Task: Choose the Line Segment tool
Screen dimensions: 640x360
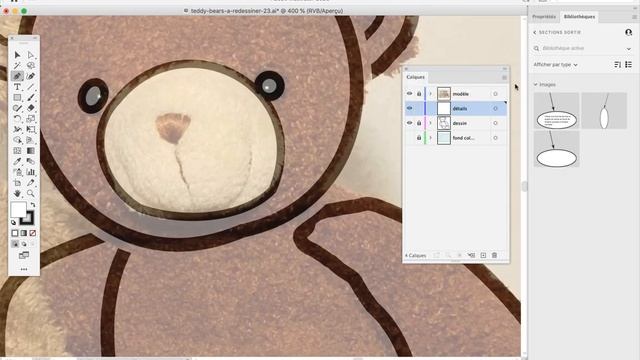Action: click(31, 87)
